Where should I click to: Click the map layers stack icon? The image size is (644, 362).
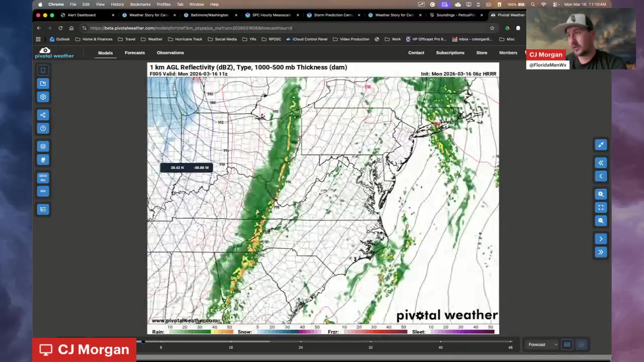pyautogui.click(x=43, y=146)
